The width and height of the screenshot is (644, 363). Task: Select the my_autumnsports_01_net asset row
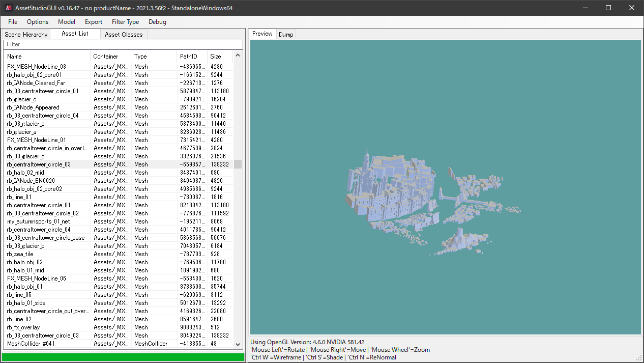coord(39,221)
